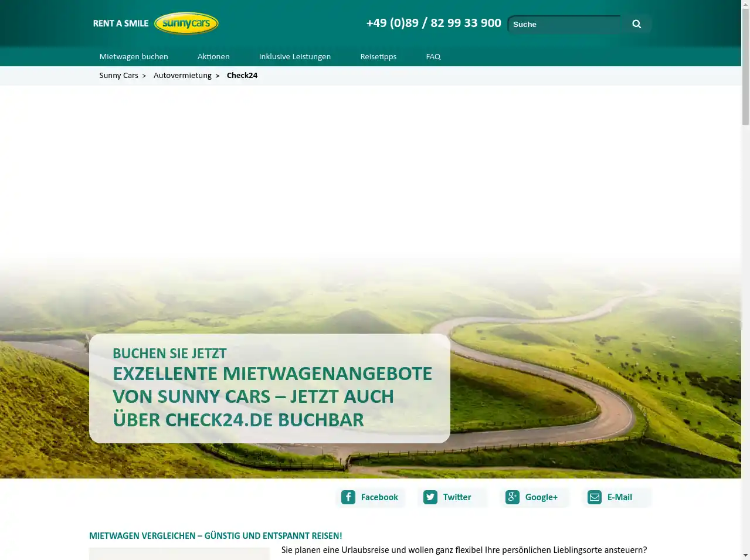Click the Facebook share icon
Screen dimensions: 750x560
point(348,497)
